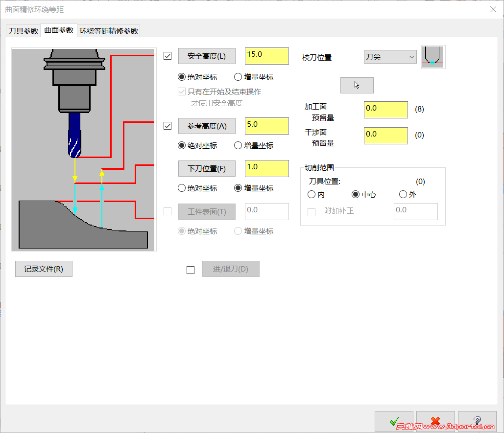504x433 pixels.
Task: Enable the 进/退刀 checkbox
Action: pos(190,269)
